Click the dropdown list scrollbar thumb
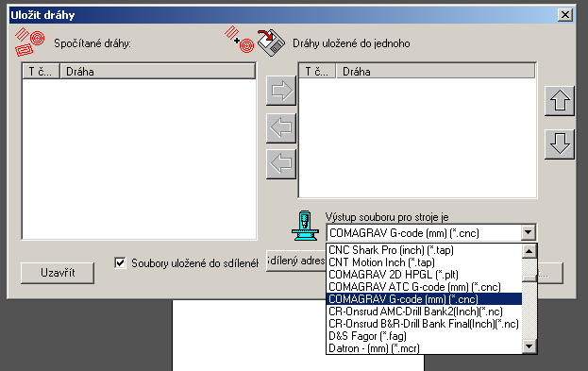The image size is (588, 371). 529,278
